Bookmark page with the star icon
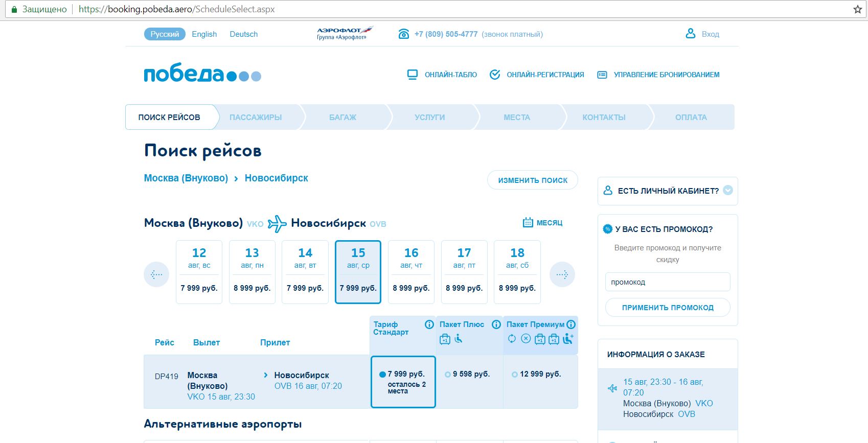 pos(857,9)
